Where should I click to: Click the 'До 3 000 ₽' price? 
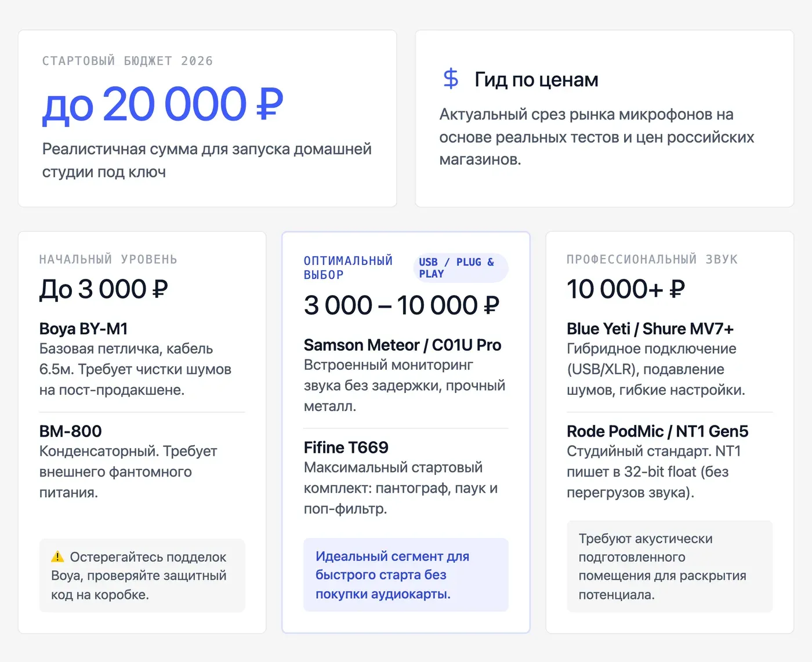(x=104, y=289)
